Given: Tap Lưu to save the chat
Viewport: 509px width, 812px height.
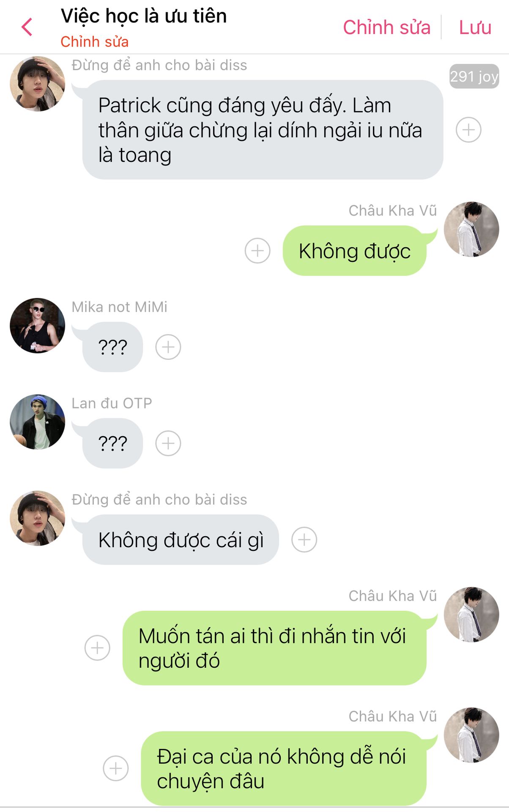Looking at the screenshot, I should pyautogui.click(x=475, y=27).
